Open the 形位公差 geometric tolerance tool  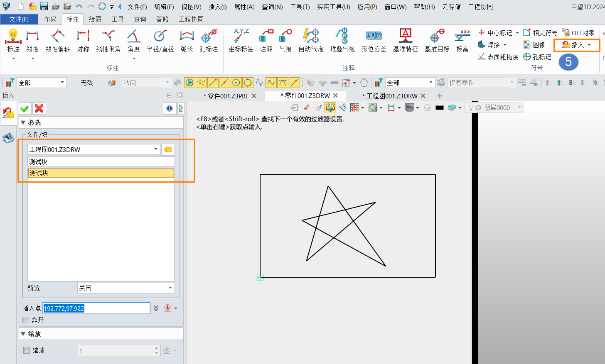click(x=374, y=41)
